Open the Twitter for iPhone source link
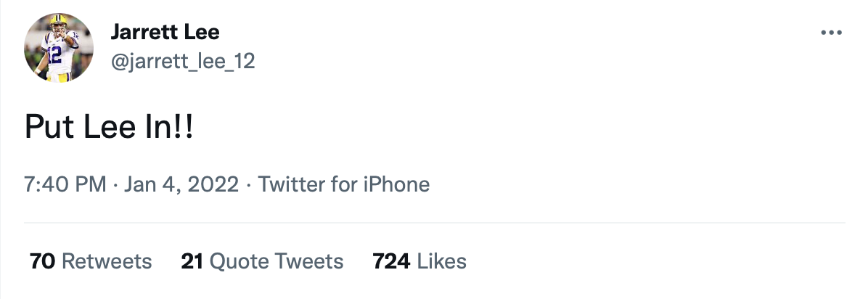This screenshot has height=299, width=868. pyautogui.click(x=344, y=184)
